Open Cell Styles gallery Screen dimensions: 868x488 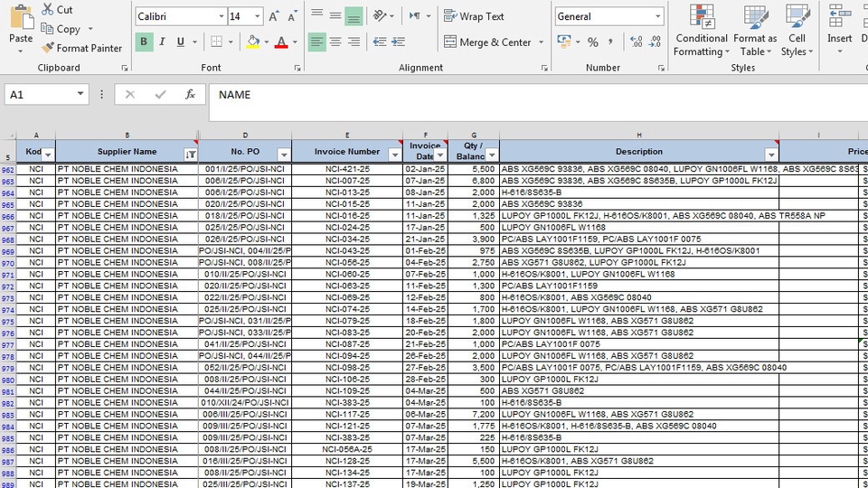point(797,31)
